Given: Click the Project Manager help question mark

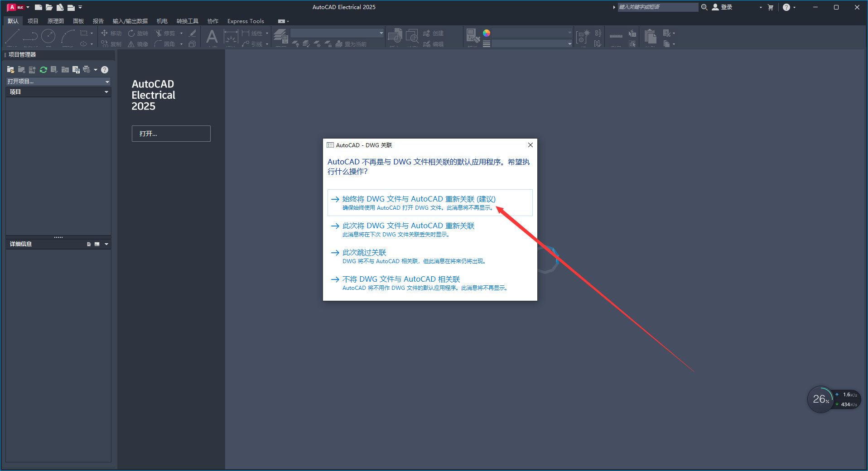Looking at the screenshot, I should (x=105, y=70).
